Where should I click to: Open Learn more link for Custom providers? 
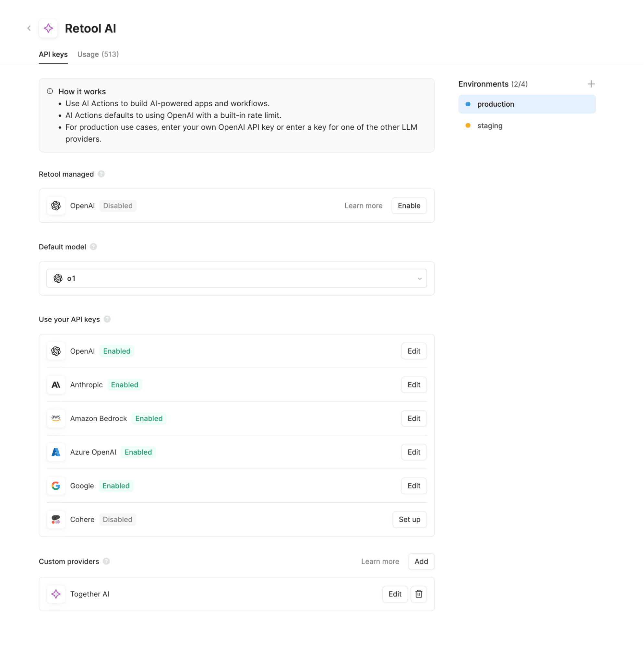(380, 561)
